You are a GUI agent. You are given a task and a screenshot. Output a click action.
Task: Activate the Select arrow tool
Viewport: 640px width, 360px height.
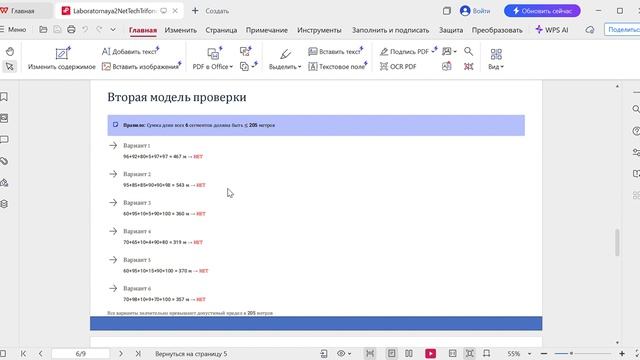point(10,66)
